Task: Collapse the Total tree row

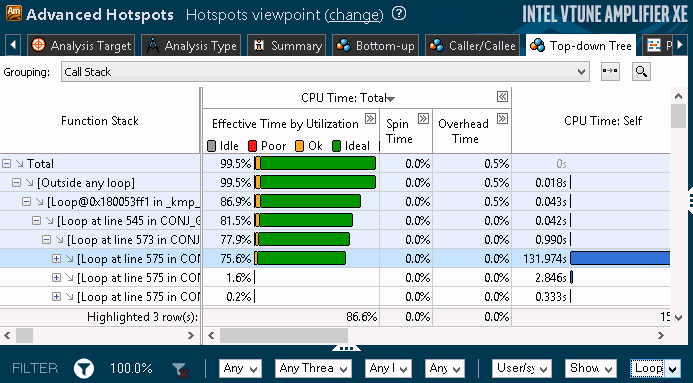Action: tap(6, 164)
